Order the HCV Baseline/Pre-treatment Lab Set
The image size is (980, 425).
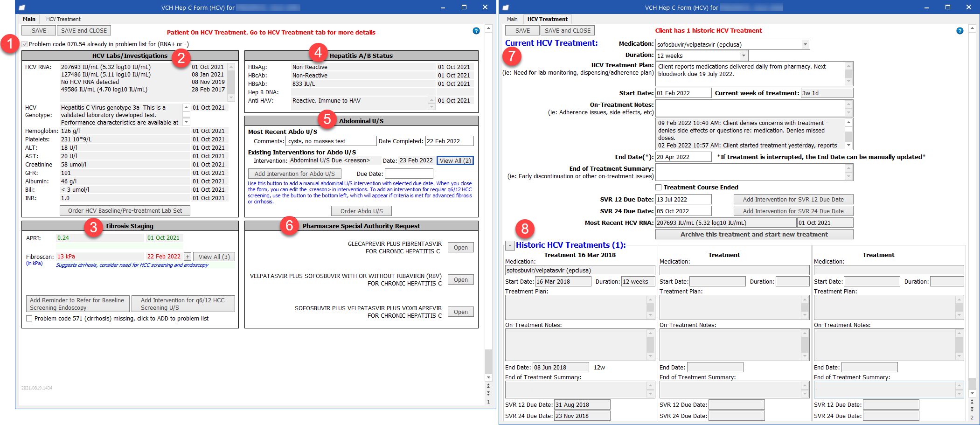coord(125,210)
